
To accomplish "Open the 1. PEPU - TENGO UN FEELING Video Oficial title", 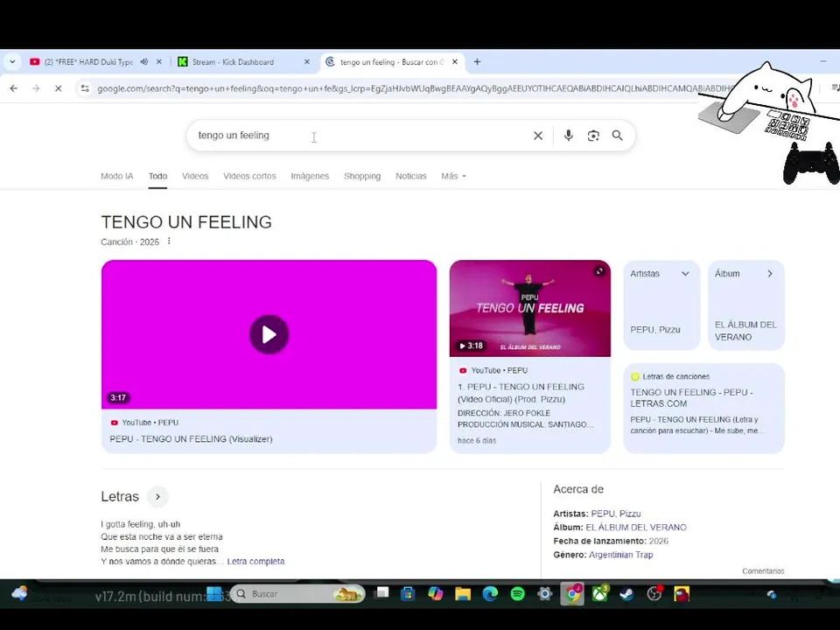I will 521,393.
